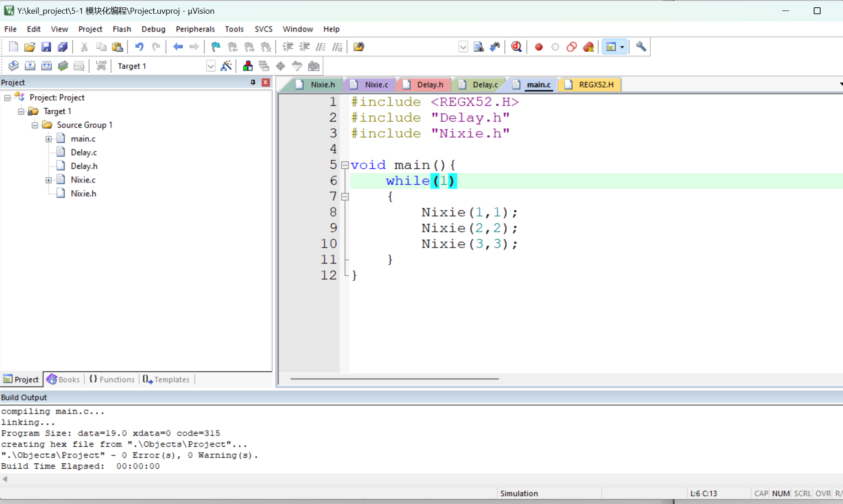Image resolution: width=843 pixels, height=504 pixels.
Task: Click the incremental find binoculars arrow icon
Action: 494,47
